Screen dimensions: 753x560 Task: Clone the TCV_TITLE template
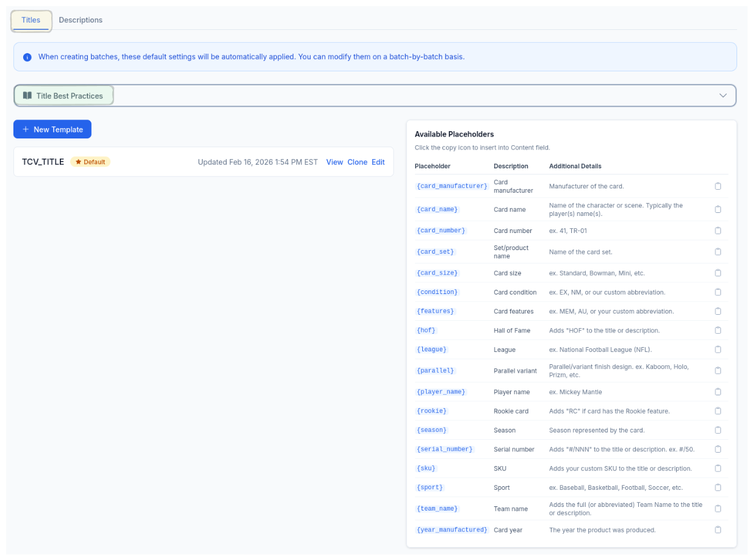(x=358, y=162)
